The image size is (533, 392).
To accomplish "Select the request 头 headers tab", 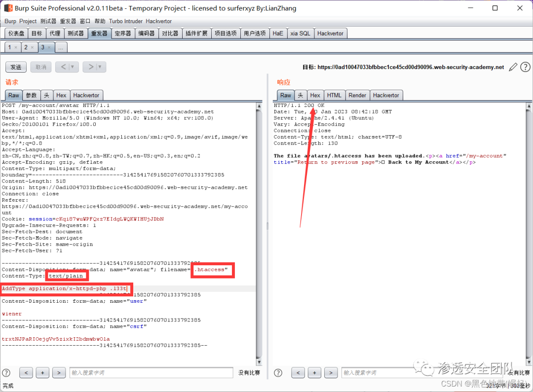I will pos(46,96).
